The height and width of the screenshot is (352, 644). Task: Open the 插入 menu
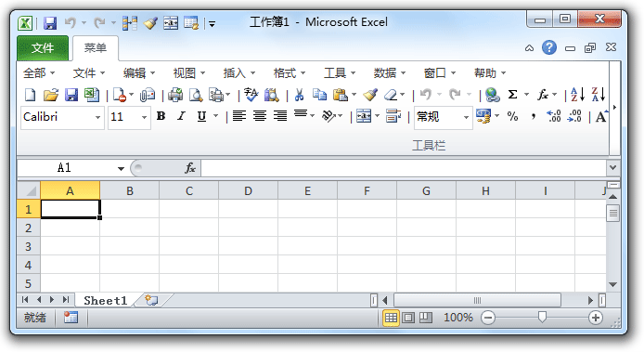(x=239, y=73)
